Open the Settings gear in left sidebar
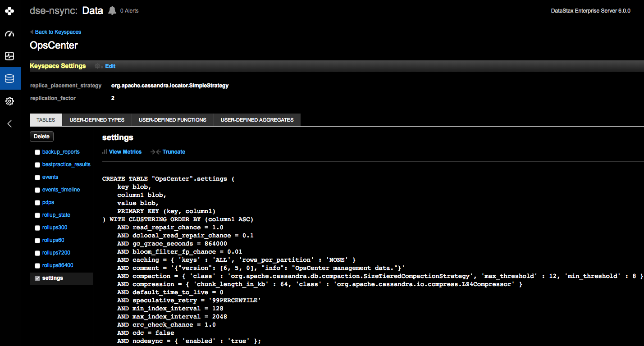The image size is (644, 346). pos(9,101)
